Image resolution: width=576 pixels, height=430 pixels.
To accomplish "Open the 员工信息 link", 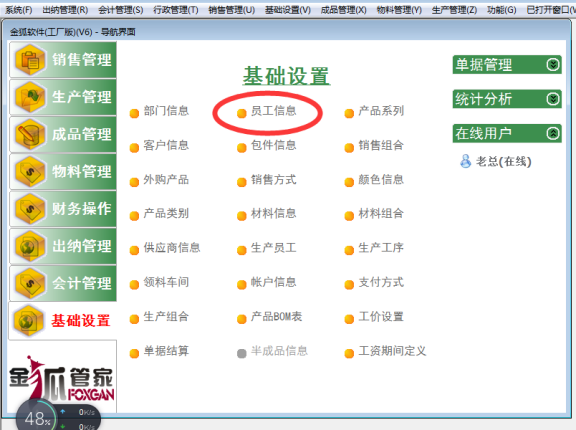I will [273, 111].
